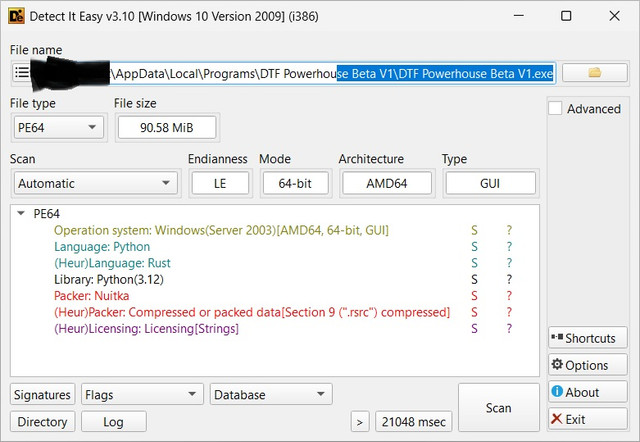Select the Compressed or packed data row

coord(252,312)
